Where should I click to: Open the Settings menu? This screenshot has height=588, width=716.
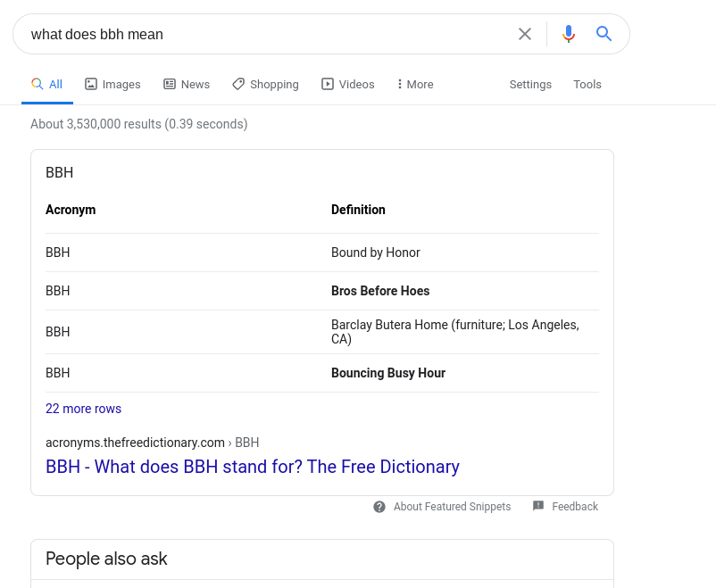point(530,85)
